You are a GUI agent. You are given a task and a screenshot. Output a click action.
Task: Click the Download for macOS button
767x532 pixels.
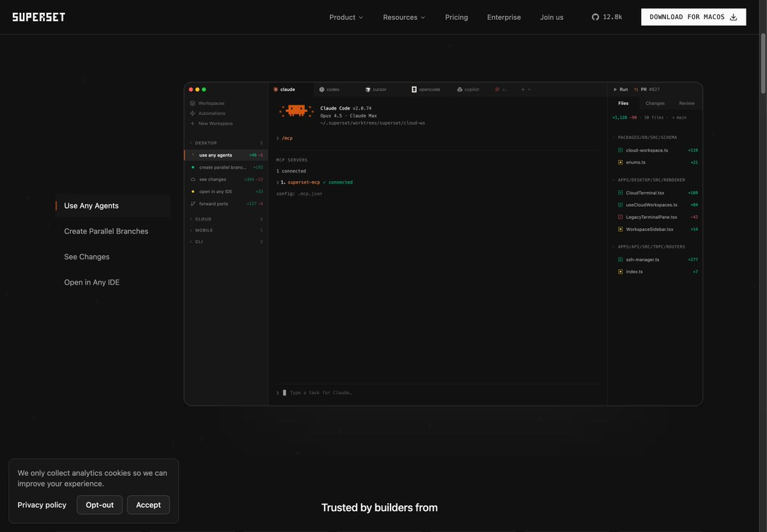click(693, 17)
